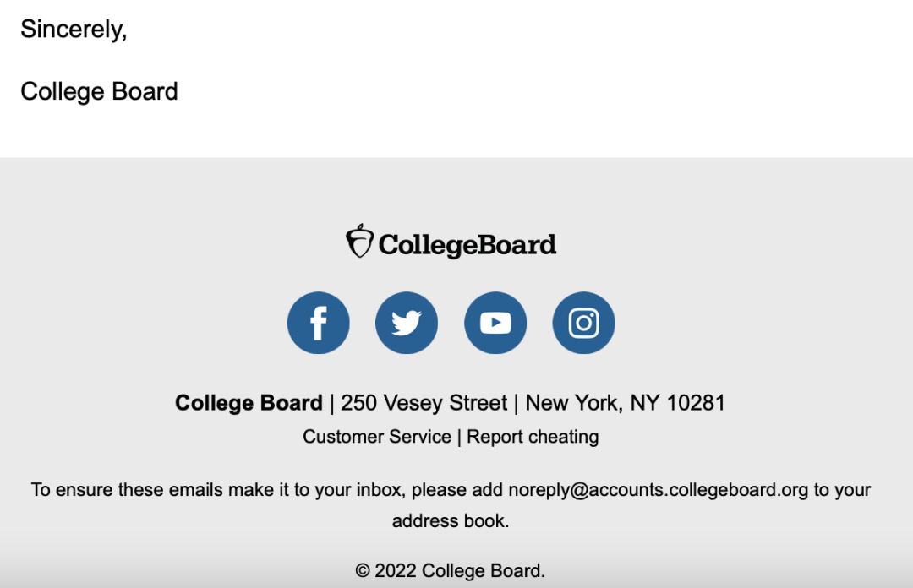Viewport: 913px width, 588px height.
Task: Click the Sincerely, closing line
Action: [x=74, y=29]
